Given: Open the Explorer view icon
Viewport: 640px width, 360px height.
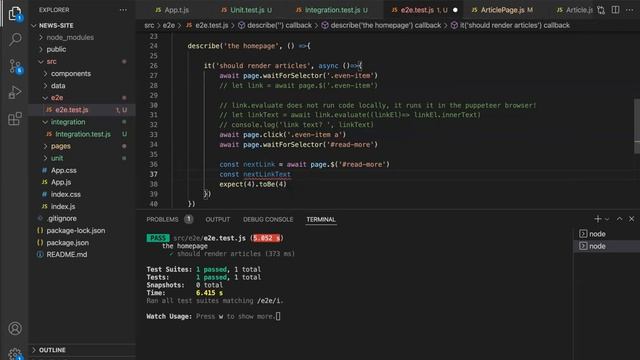Looking at the screenshot, I should (15, 14).
